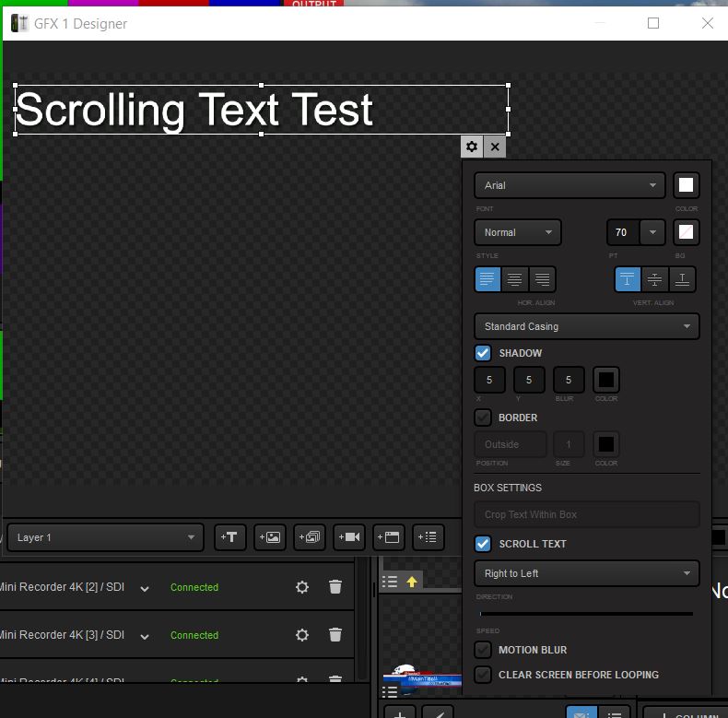The image size is (728, 718).
Task: Expand the Standard Casing dropdown
Action: coord(586,326)
